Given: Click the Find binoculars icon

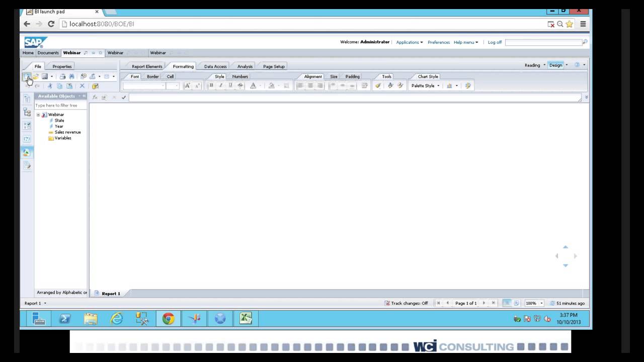Looking at the screenshot, I should pos(71,76).
